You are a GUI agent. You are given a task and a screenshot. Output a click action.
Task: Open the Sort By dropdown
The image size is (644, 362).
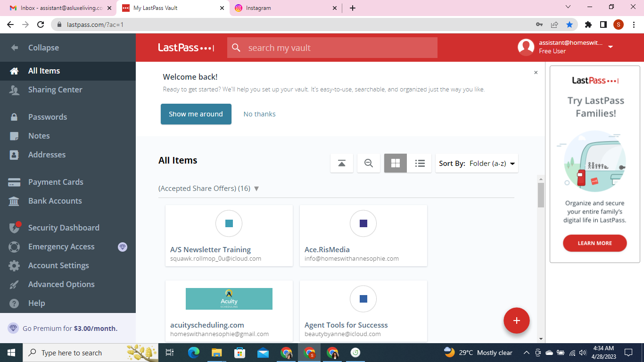tap(477, 164)
